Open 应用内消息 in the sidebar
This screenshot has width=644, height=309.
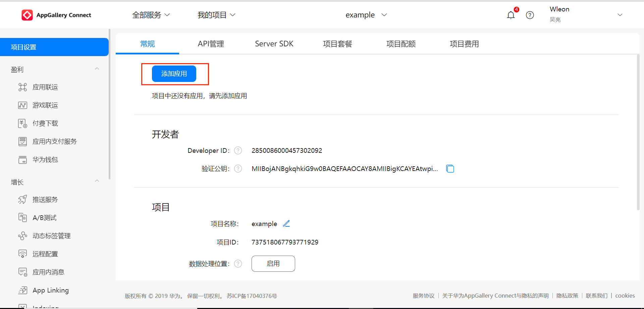(x=48, y=272)
